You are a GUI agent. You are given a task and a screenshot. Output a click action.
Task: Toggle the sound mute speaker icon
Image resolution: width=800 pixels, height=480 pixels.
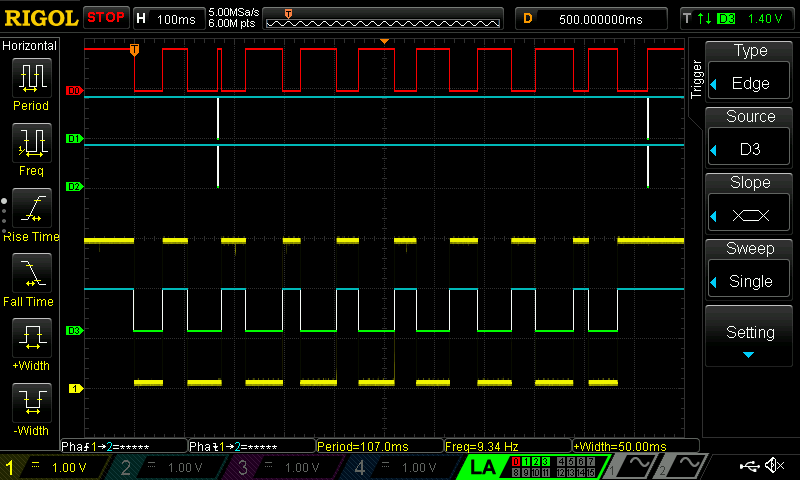775,466
